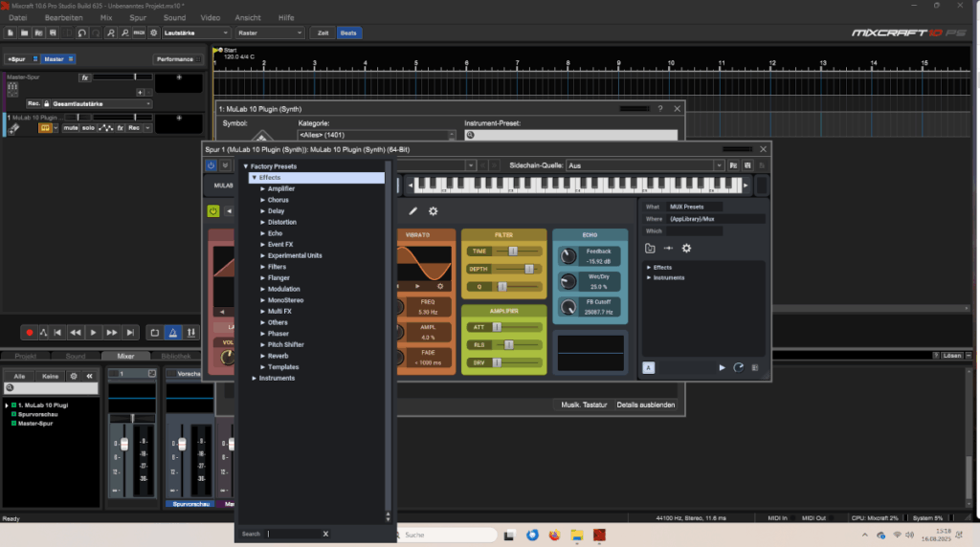
Task: Switch to the Projekt tab
Action: [x=26, y=356]
